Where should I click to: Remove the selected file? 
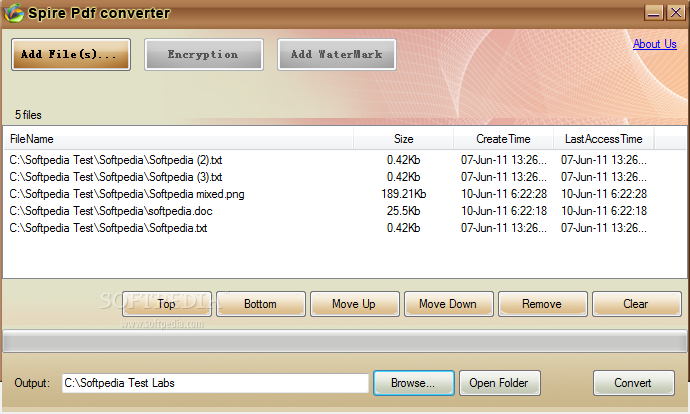pos(543,304)
